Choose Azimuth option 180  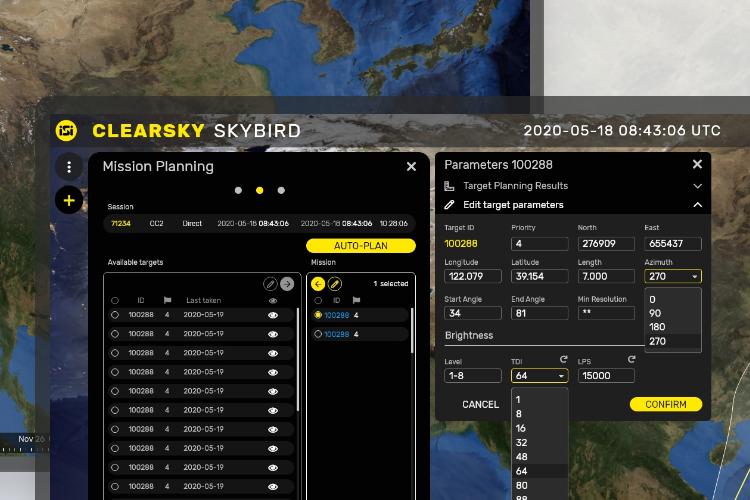pyautogui.click(x=673, y=327)
